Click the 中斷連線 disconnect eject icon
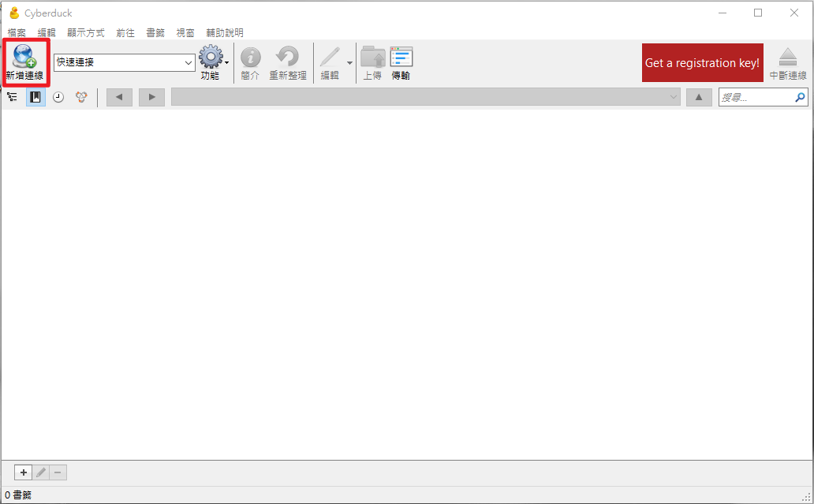 coord(788,57)
